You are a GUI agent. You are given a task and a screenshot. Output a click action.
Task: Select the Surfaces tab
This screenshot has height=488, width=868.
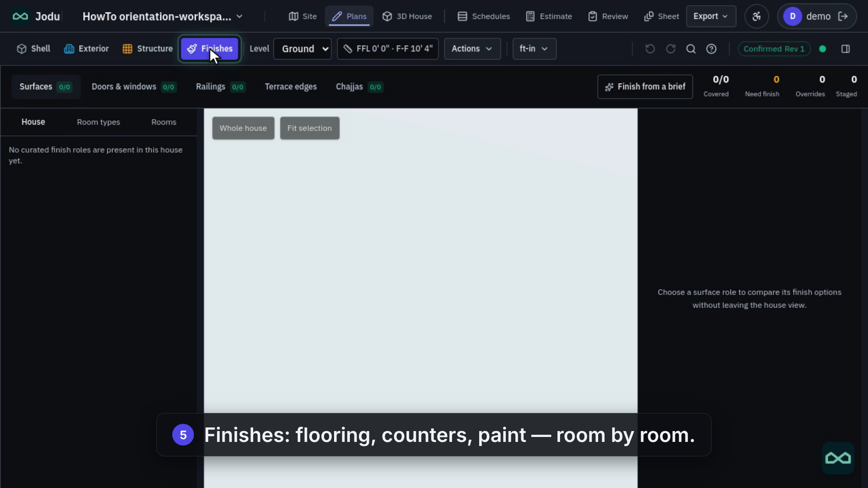tap(46, 87)
